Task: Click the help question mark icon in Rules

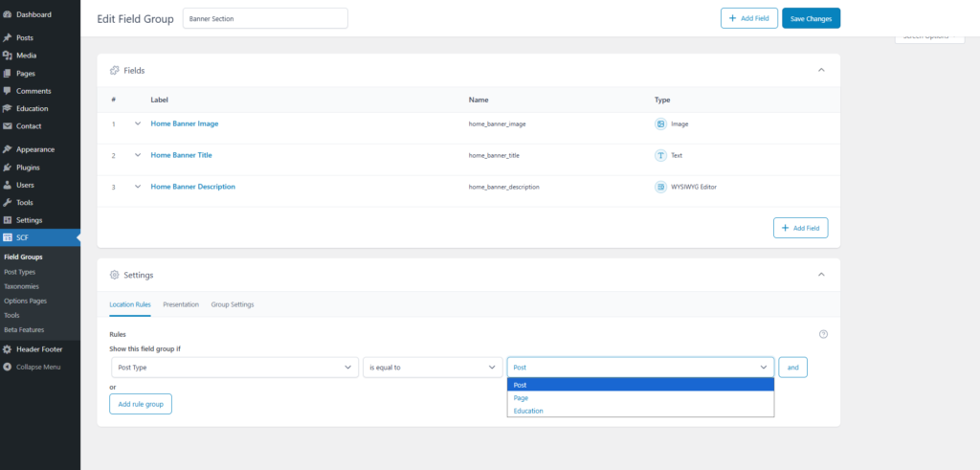Action: click(824, 334)
